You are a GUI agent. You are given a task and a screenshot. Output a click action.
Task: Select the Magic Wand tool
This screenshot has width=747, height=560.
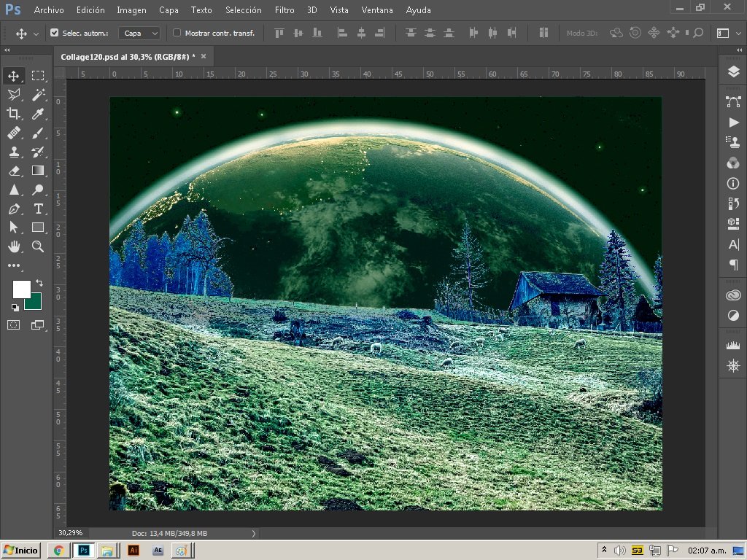38,94
